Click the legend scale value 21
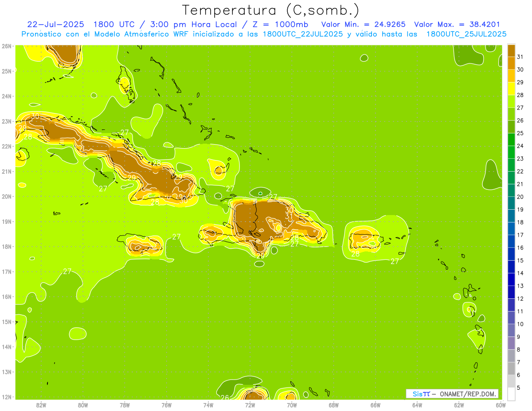The height and width of the screenshot is (411, 532). (520, 184)
